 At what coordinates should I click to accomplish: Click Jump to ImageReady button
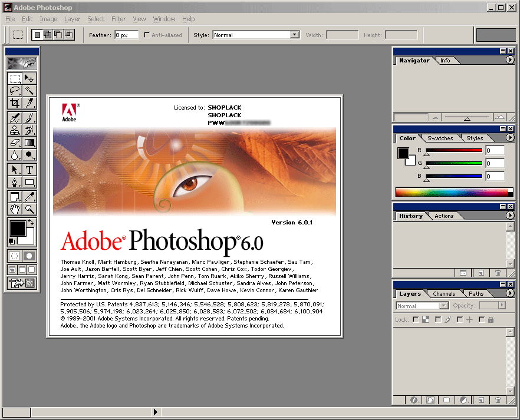[22, 283]
